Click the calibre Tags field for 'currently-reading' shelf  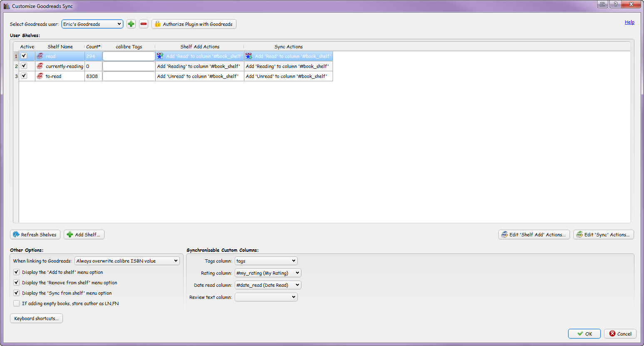tap(129, 66)
